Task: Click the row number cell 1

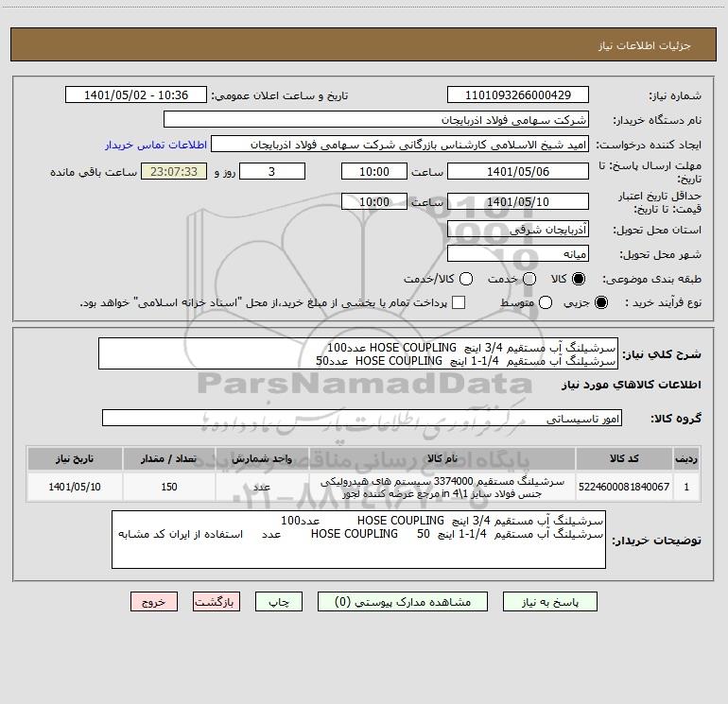Action: click(x=686, y=487)
